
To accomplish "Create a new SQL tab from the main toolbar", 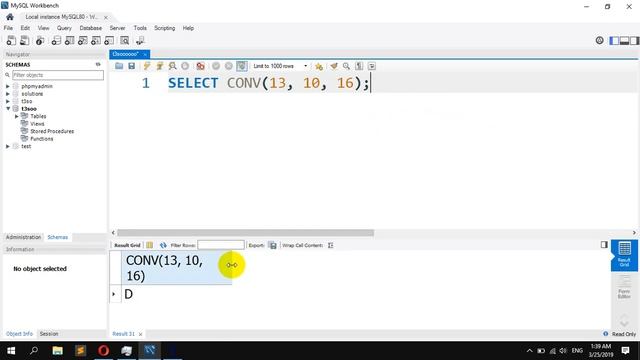I will click(x=11, y=40).
